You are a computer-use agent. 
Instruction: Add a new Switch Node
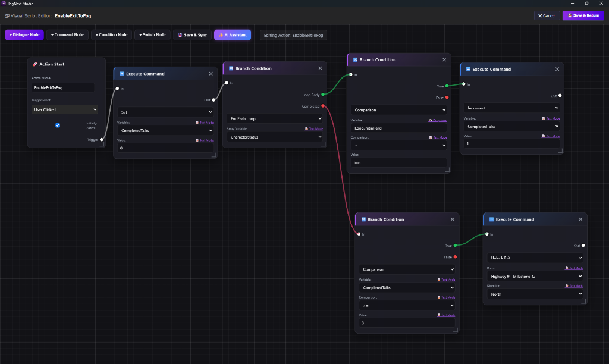point(152,35)
